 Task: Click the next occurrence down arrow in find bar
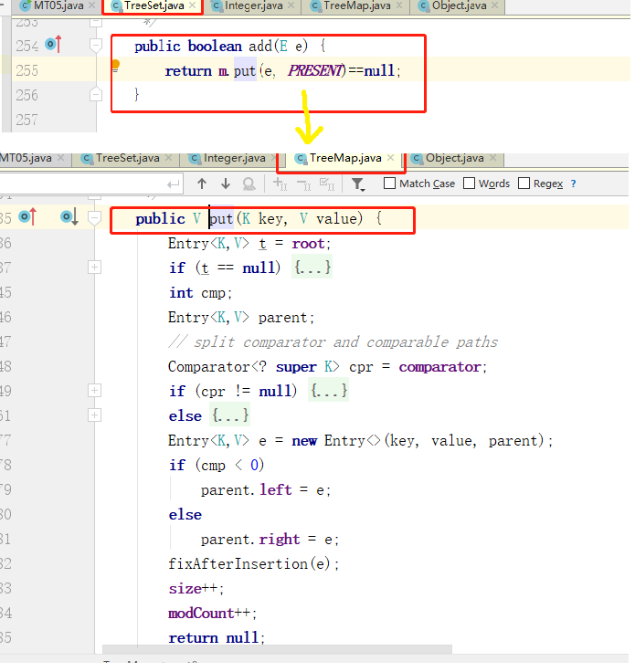(x=226, y=184)
